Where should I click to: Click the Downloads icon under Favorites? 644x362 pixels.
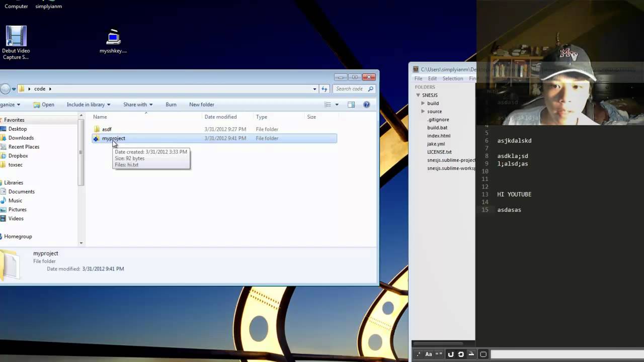(3, 138)
